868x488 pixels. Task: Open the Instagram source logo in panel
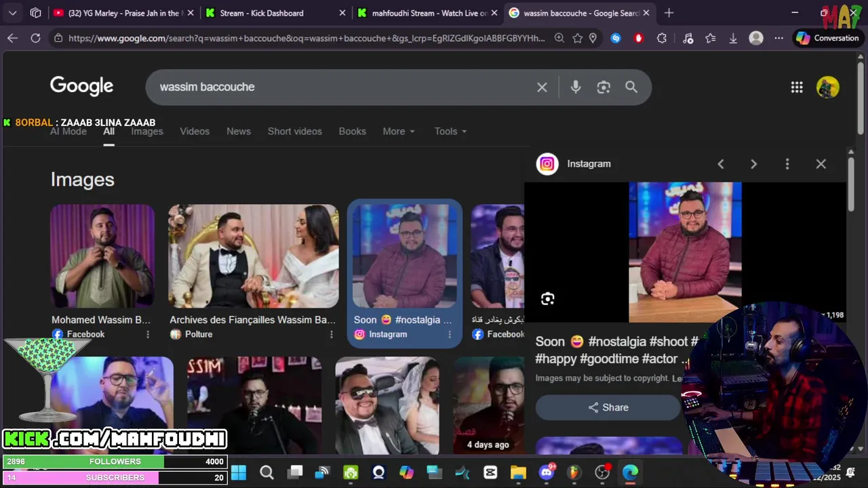click(547, 164)
